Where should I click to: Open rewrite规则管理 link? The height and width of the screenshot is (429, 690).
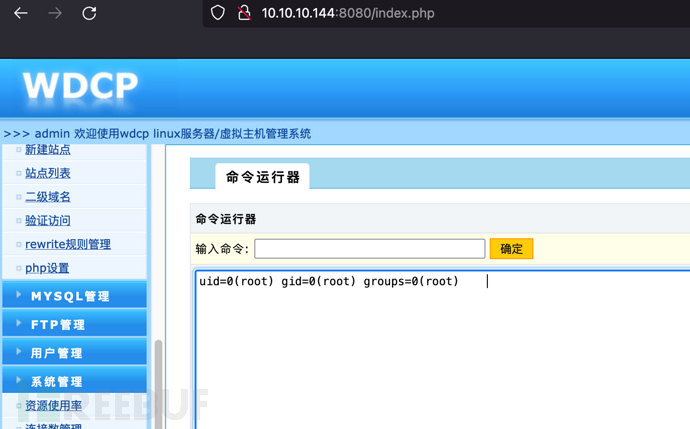click(x=68, y=244)
